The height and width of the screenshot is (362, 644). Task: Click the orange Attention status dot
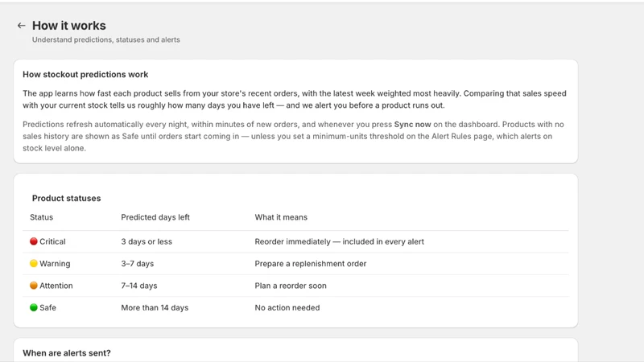click(x=34, y=286)
